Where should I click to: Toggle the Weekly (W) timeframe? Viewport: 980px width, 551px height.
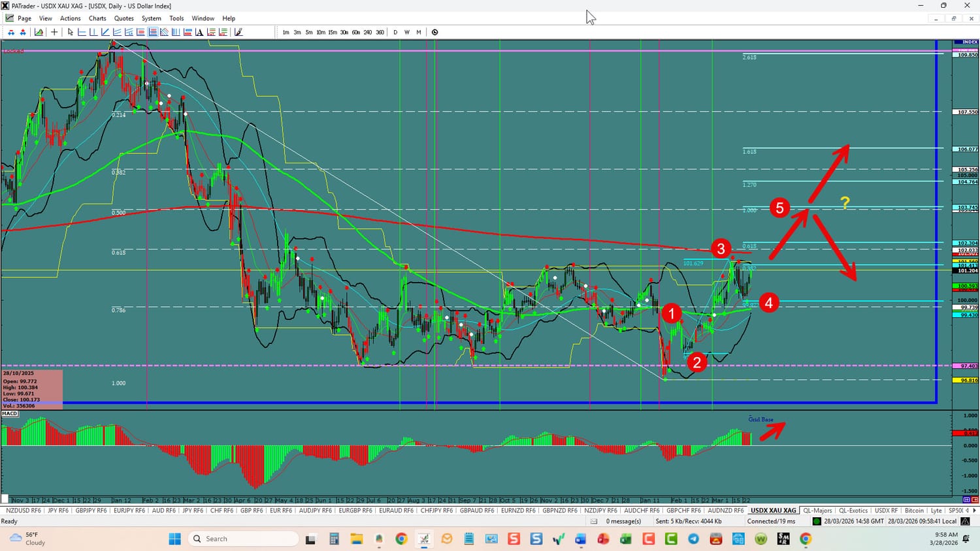pos(407,32)
